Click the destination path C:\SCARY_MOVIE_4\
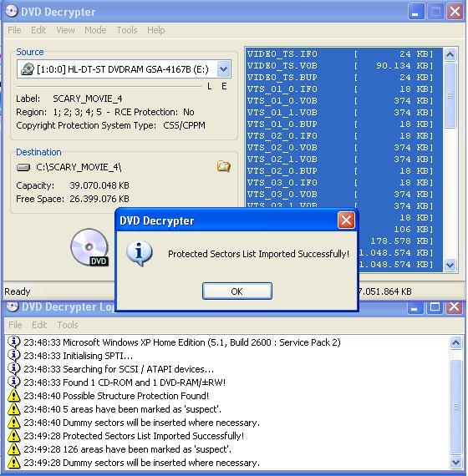Viewport: 468px width, 476px height. [79, 167]
